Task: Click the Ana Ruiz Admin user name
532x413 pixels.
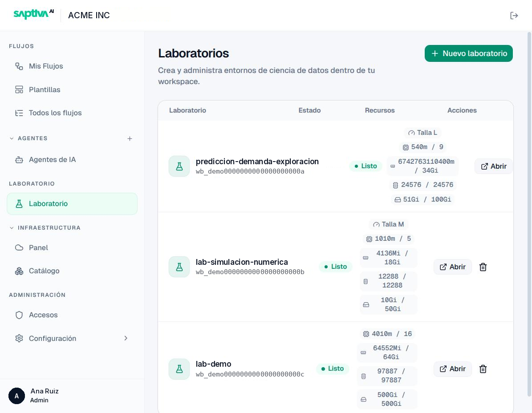Action: coord(45,395)
